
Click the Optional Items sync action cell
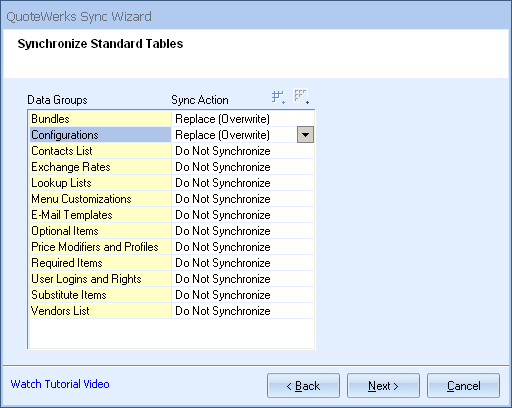(x=243, y=231)
